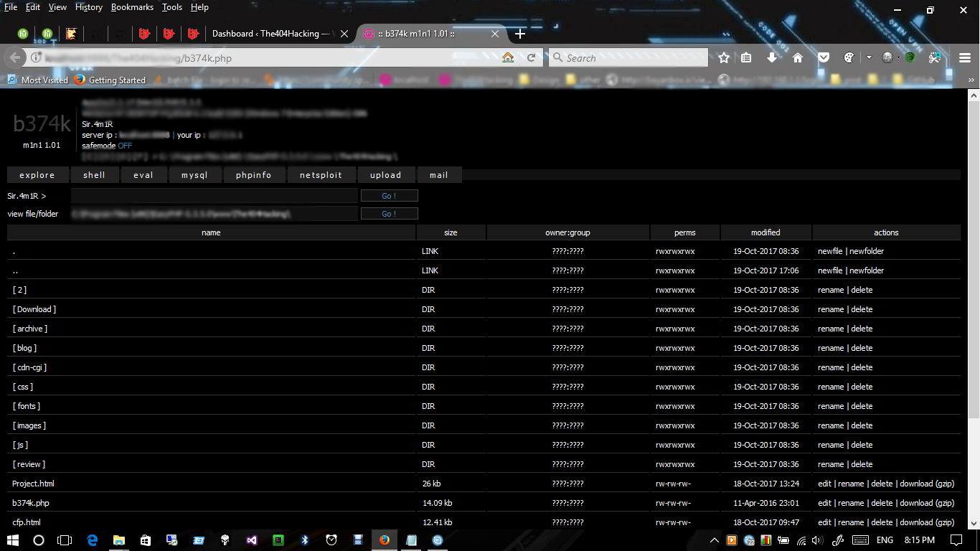Image resolution: width=980 pixels, height=551 pixels.
Task: Select the phpinfo tab
Action: pyautogui.click(x=256, y=175)
